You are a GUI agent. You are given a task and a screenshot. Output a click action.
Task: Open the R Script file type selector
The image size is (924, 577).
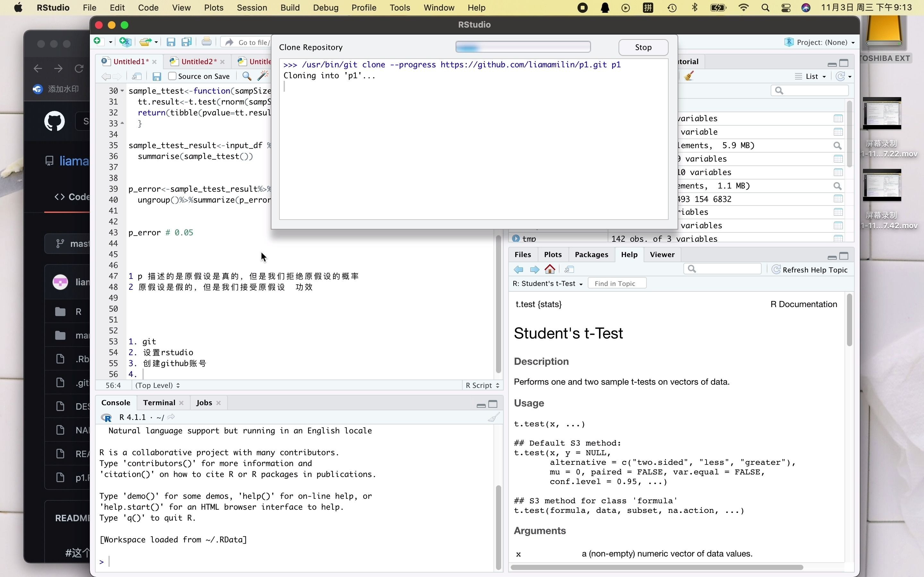[482, 385]
